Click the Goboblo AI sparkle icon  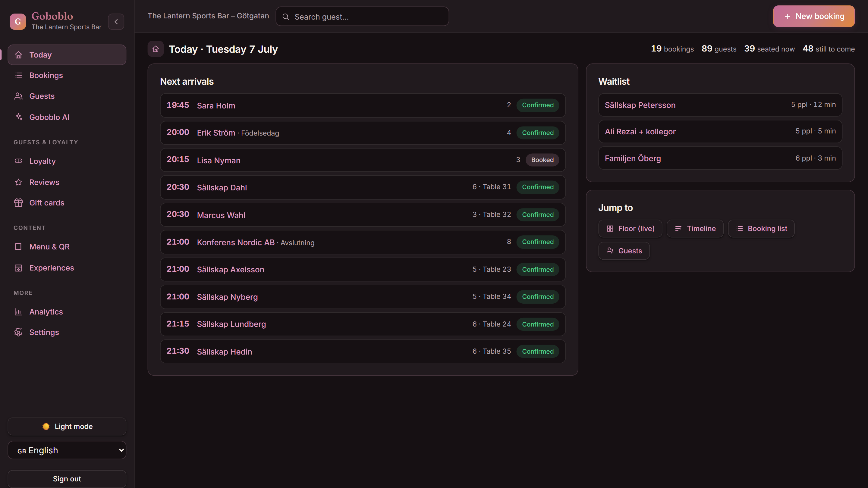coord(18,117)
